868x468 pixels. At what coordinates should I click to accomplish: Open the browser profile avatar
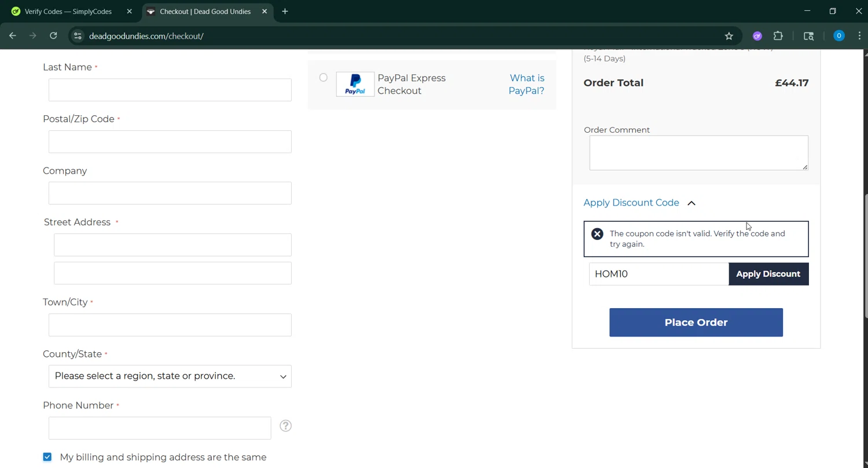tap(838, 36)
